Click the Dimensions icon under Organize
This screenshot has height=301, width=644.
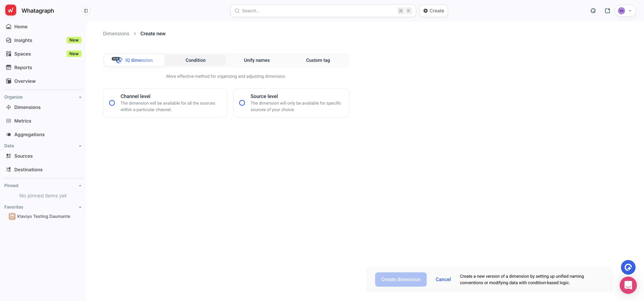point(9,107)
